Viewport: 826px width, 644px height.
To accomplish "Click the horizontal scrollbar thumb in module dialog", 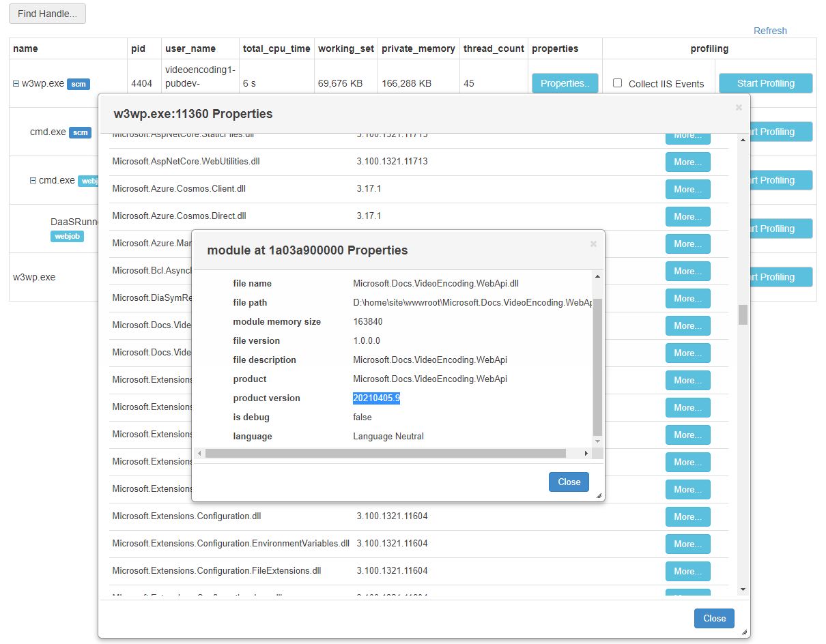I will click(385, 453).
